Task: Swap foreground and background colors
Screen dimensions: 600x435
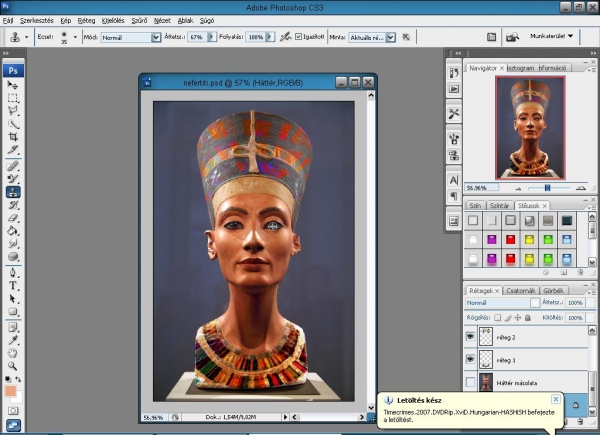Action: coord(18,379)
